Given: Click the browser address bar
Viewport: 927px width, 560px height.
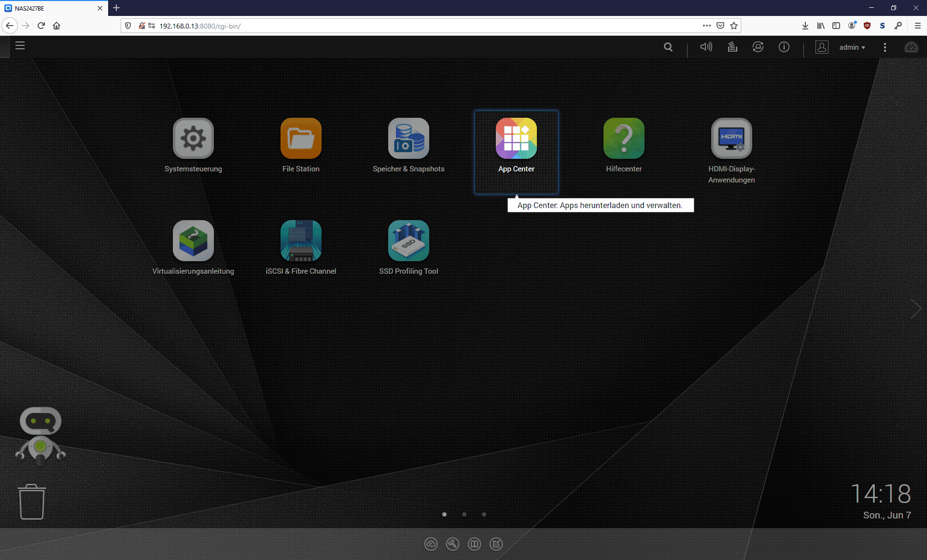Looking at the screenshot, I should click(x=425, y=26).
